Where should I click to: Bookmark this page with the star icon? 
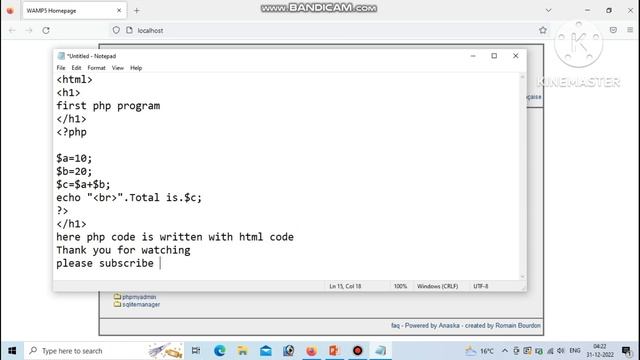[x=543, y=30]
